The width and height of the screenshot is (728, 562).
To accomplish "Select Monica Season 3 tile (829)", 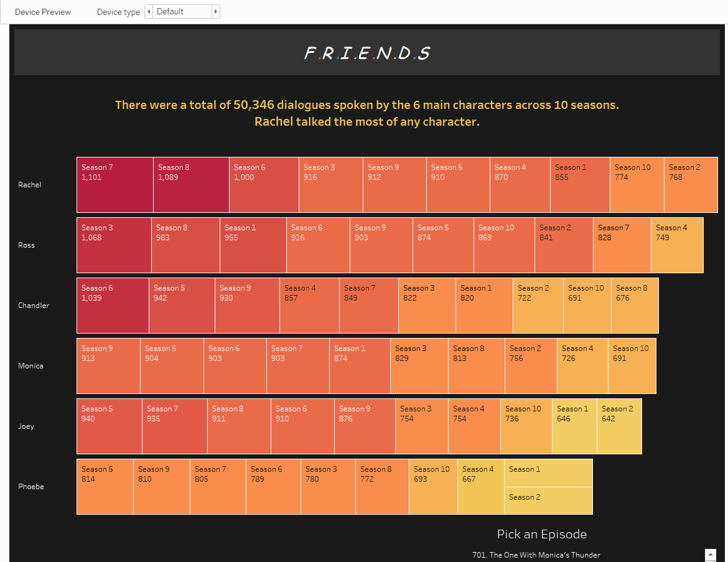I will coord(420,366).
